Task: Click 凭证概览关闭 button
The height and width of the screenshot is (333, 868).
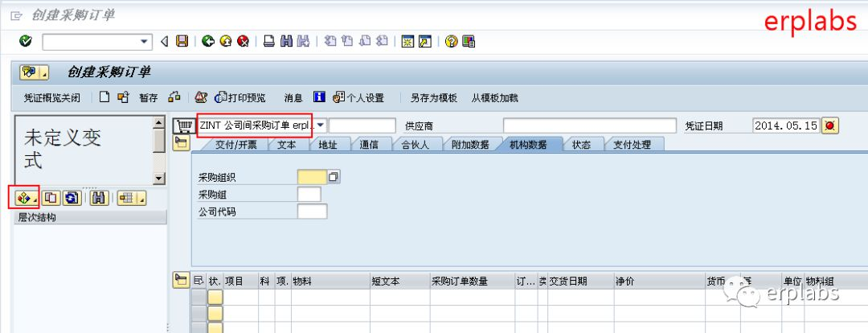Action: coord(52,98)
